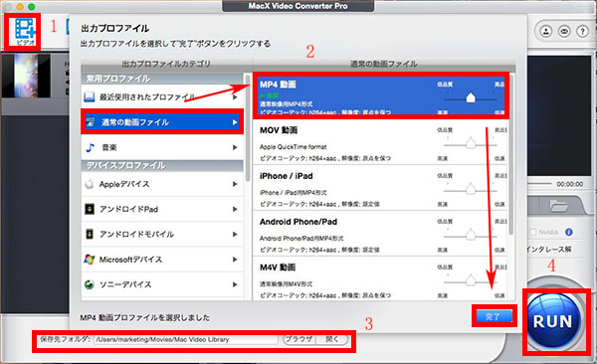The height and width of the screenshot is (364, 597).
Task: Open the help question mark icon
Action: 582,31
